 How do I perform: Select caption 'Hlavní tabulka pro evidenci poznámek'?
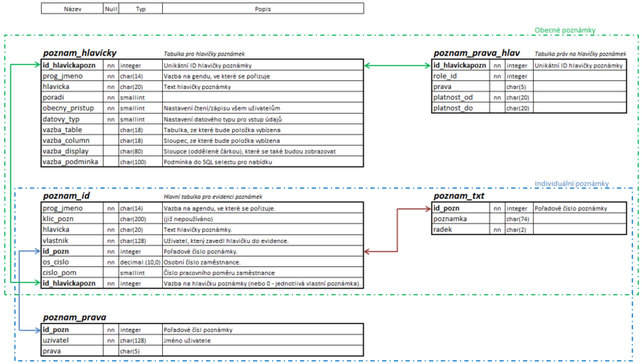[213, 196]
